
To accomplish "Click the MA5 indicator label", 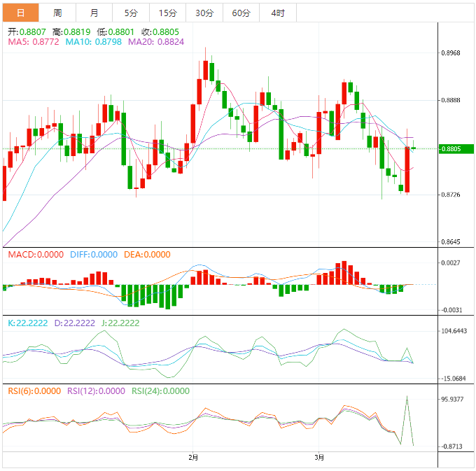I will (x=33, y=42).
